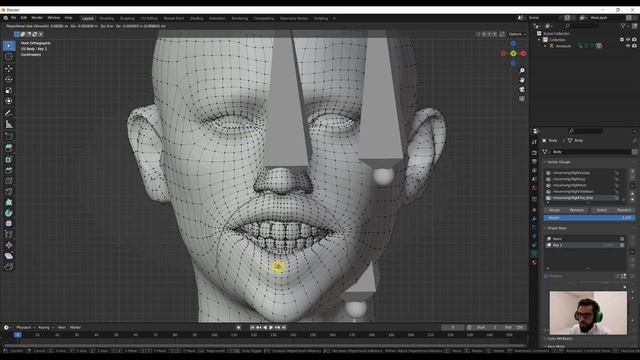Open the Render menu

pyautogui.click(x=37, y=18)
